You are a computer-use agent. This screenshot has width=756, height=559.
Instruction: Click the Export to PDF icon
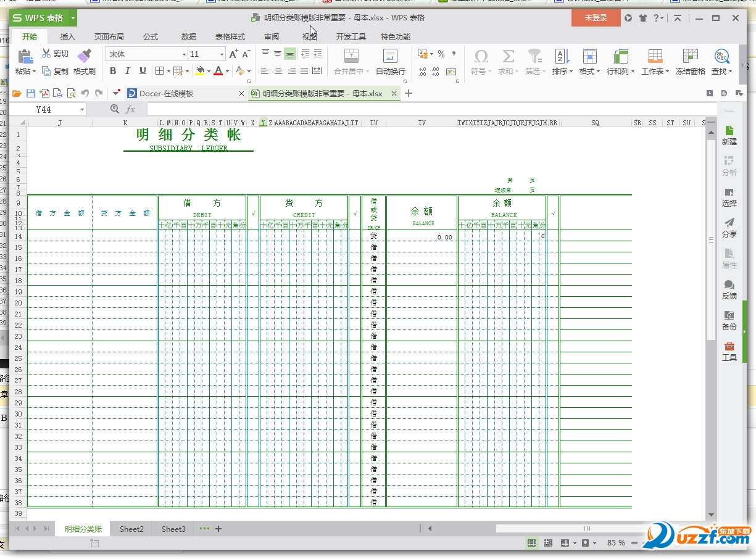44,93
